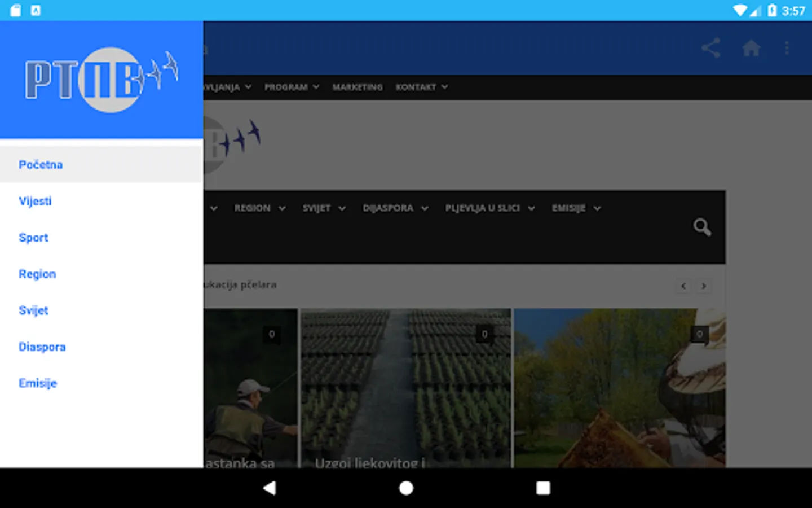Image resolution: width=812 pixels, height=508 pixels.
Task: Open the plant nursery article thumbnail
Action: pyautogui.click(x=405, y=388)
